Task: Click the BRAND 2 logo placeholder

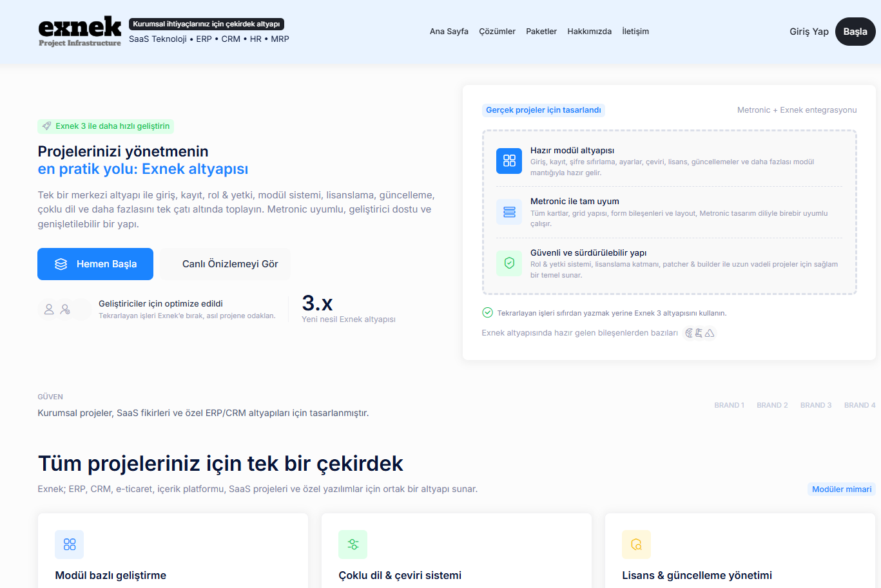Action: pyautogui.click(x=772, y=405)
